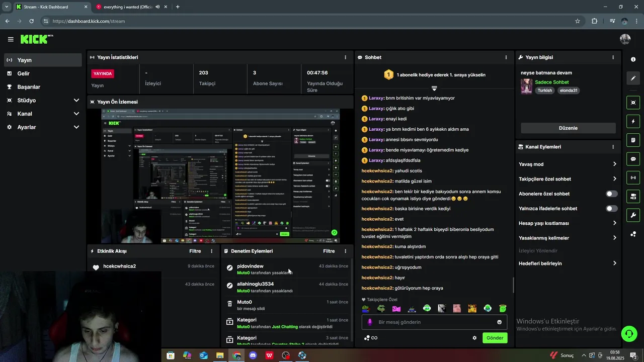Expand the Ayarlar sidebar section
644x362 pixels.
click(43, 127)
